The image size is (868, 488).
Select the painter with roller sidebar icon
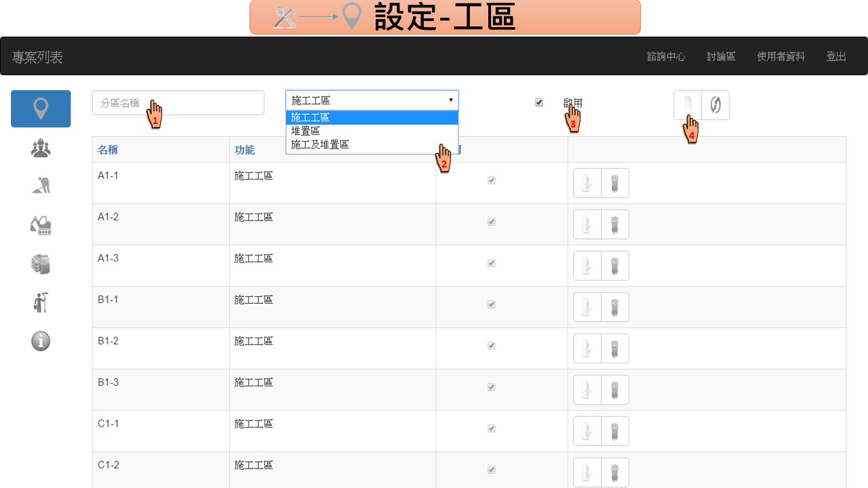41,302
